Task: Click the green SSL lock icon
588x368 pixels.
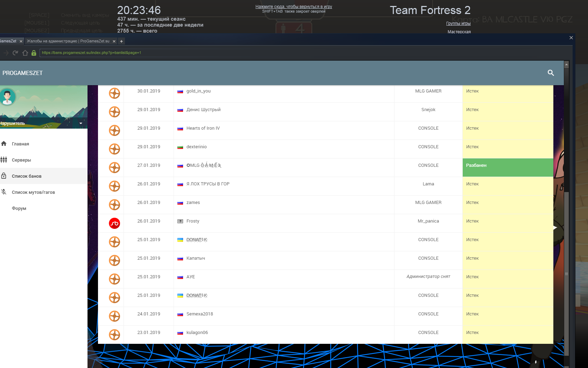Action: (x=34, y=53)
